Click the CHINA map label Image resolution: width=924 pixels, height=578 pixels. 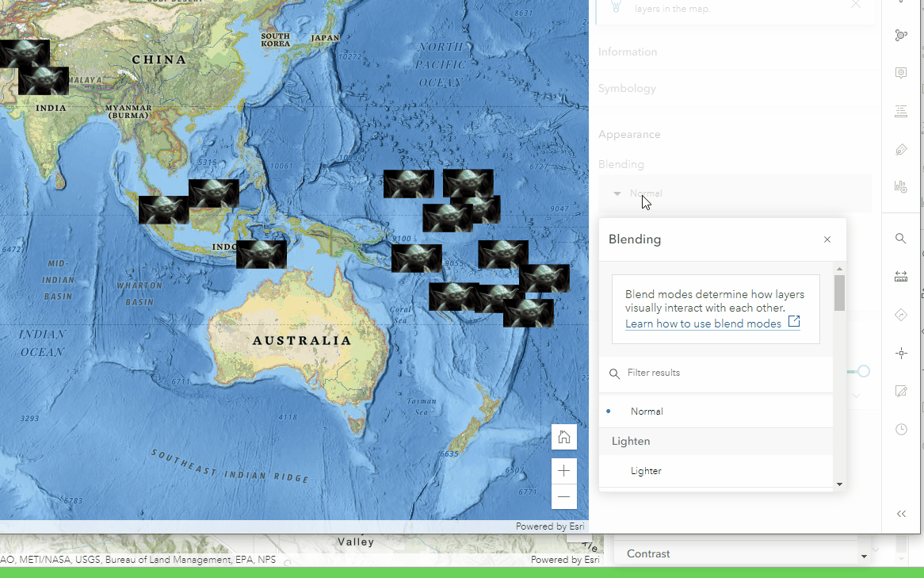pos(159,59)
